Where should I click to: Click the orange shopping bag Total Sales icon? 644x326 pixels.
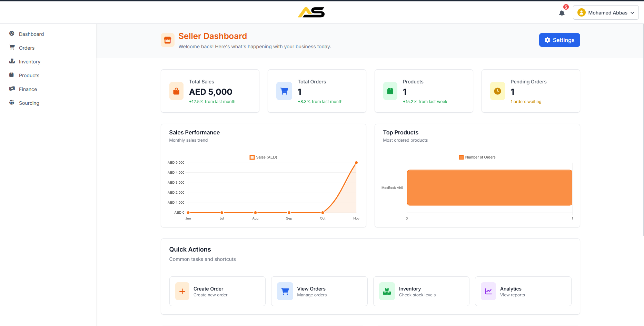click(176, 91)
